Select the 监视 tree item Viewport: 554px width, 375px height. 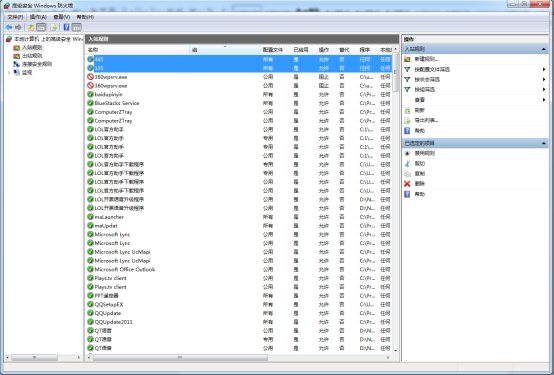(x=27, y=72)
